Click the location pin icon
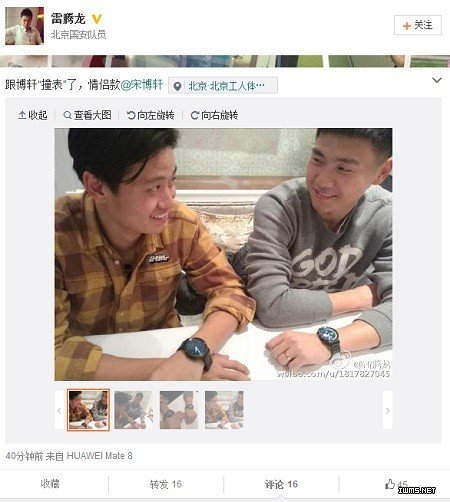Image resolution: width=450 pixels, height=502 pixels. pyautogui.click(x=178, y=86)
